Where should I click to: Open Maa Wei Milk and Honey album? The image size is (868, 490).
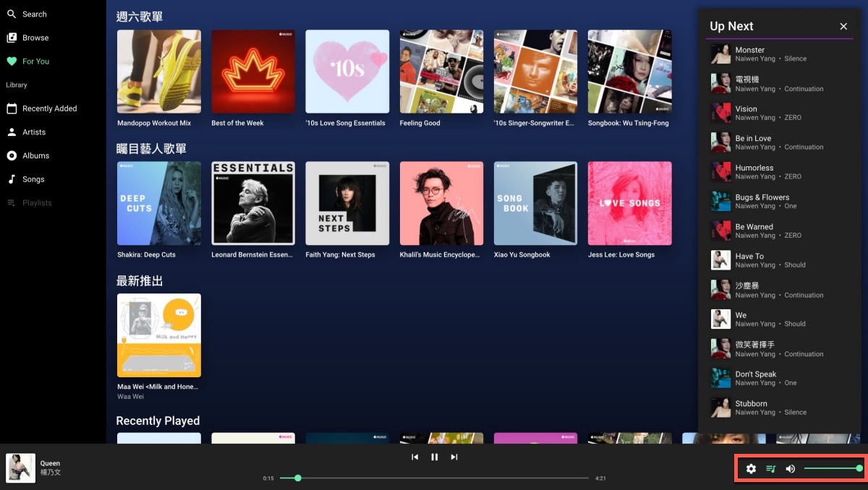[159, 335]
